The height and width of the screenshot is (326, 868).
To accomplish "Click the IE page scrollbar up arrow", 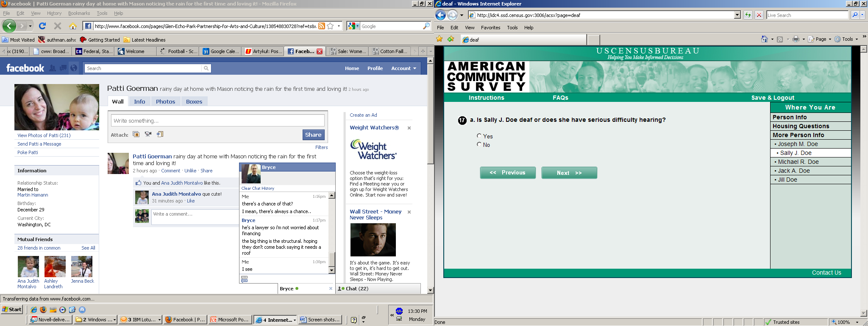I will (864, 49).
